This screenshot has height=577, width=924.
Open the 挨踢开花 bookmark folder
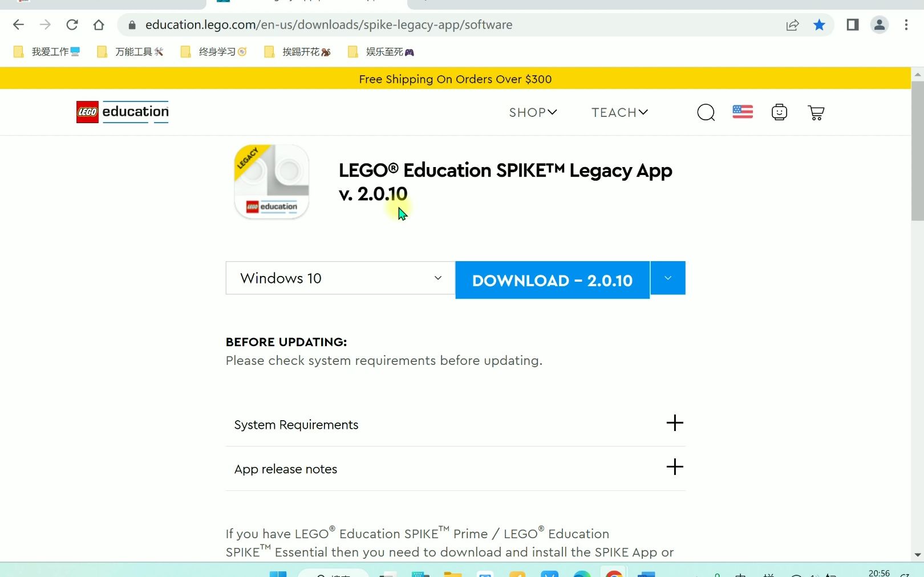pos(298,52)
